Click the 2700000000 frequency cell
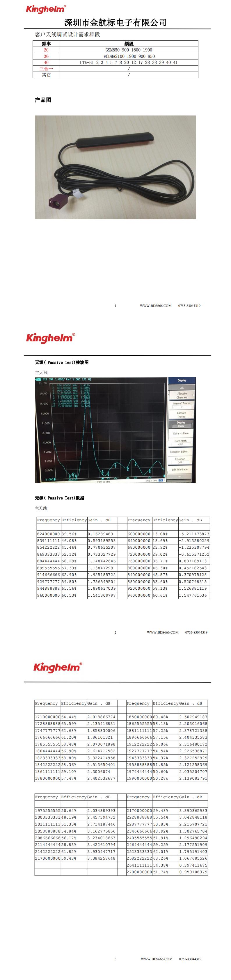The width and height of the screenshot is (231, 980). pyautogui.click(x=139, y=872)
